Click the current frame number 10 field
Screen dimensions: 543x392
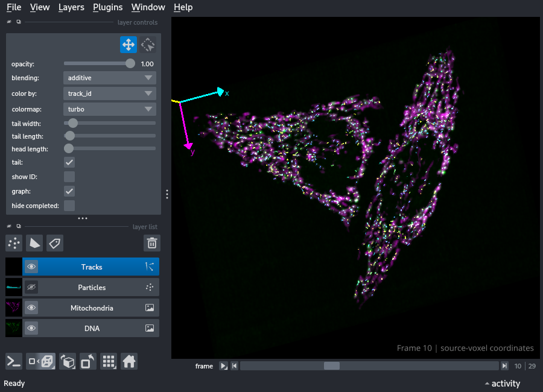(x=518, y=366)
